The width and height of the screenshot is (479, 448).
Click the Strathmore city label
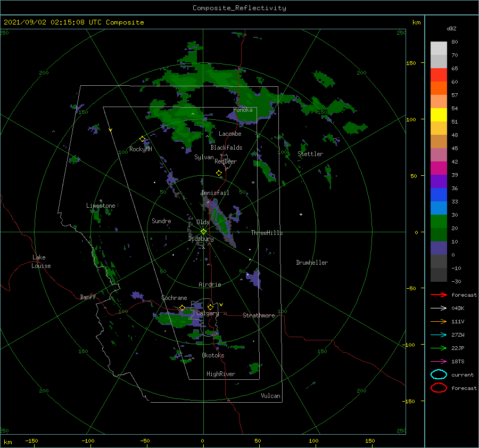259,315
